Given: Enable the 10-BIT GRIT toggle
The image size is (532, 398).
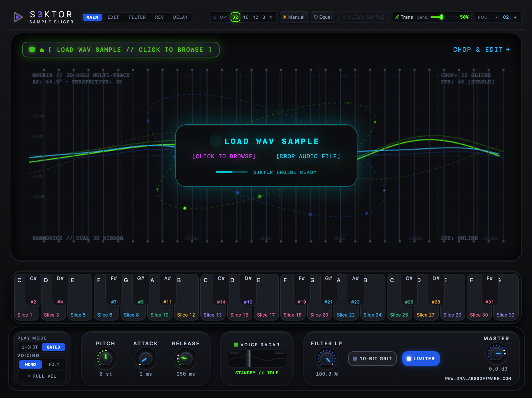Looking at the screenshot, I should pos(372,359).
